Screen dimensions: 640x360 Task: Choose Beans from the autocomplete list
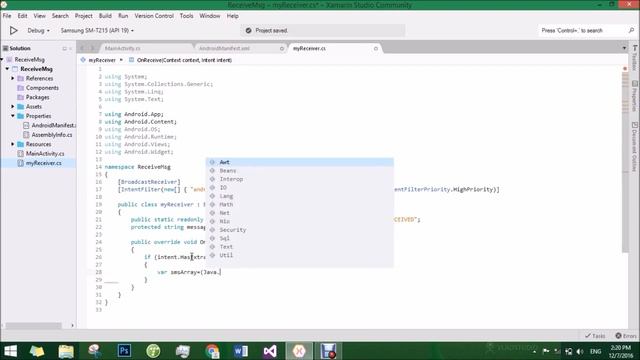coord(300,171)
